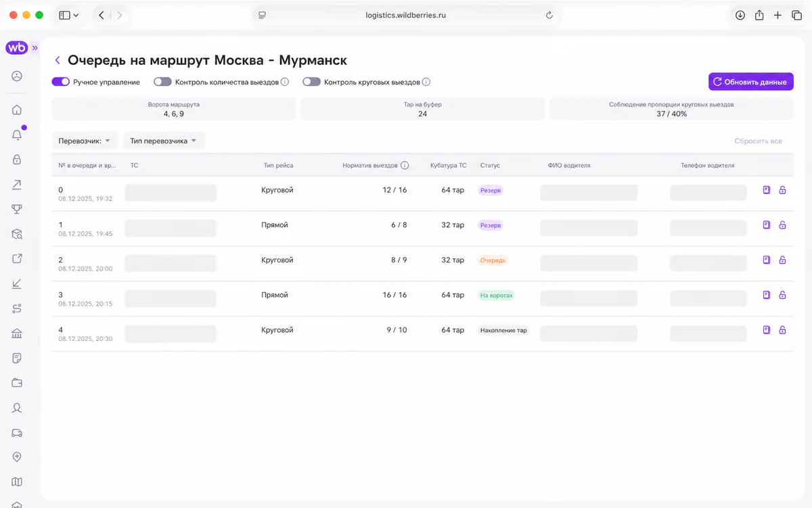
Task: Click Соблюдение пропорции круговых выездов card
Action: [x=671, y=110]
